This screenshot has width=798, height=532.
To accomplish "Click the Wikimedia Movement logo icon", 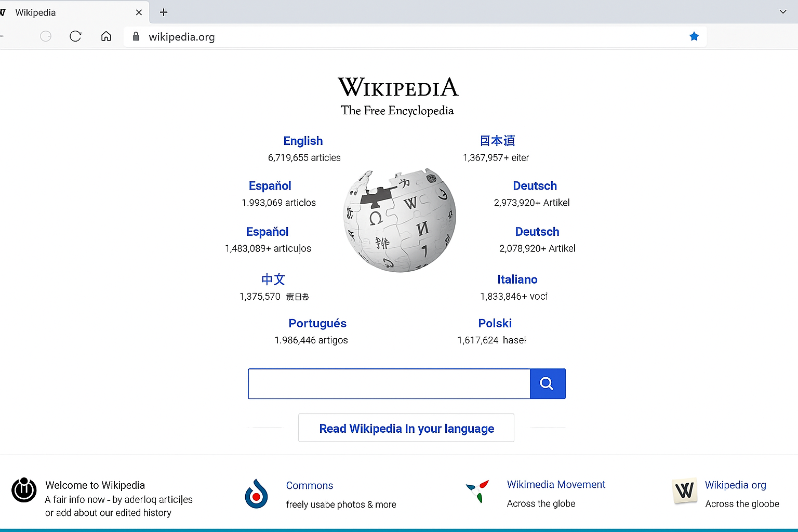I will coord(478,491).
